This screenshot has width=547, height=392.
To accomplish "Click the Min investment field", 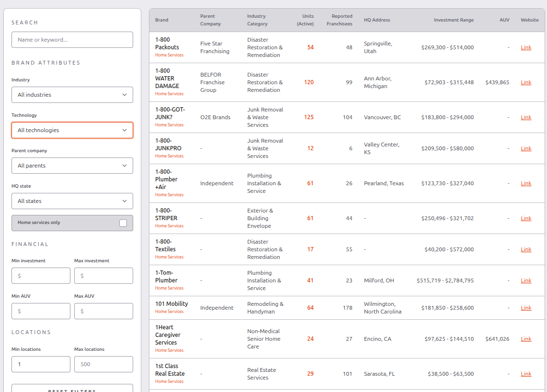I will [x=41, y=276].
